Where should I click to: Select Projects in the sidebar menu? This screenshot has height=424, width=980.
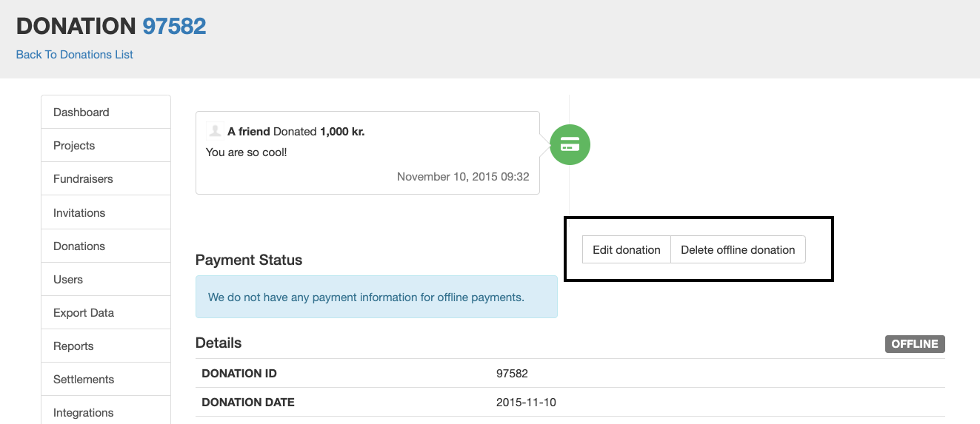click(106, 146)
